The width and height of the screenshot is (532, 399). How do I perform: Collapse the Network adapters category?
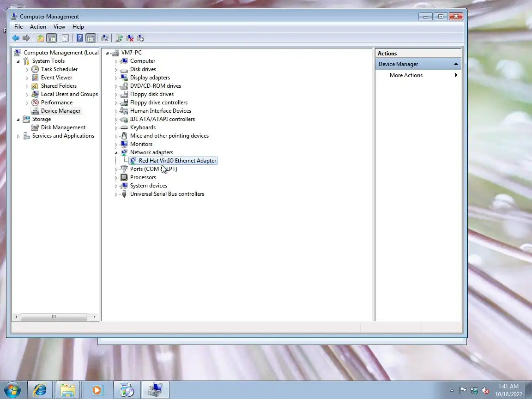click(x=116, y=153)
